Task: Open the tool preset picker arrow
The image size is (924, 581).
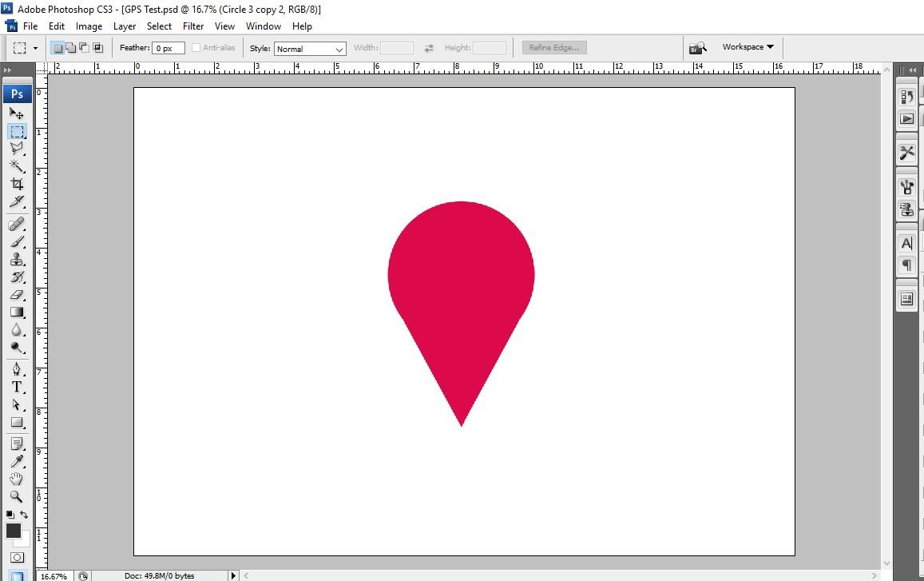Action: click(x=35, y=49)
